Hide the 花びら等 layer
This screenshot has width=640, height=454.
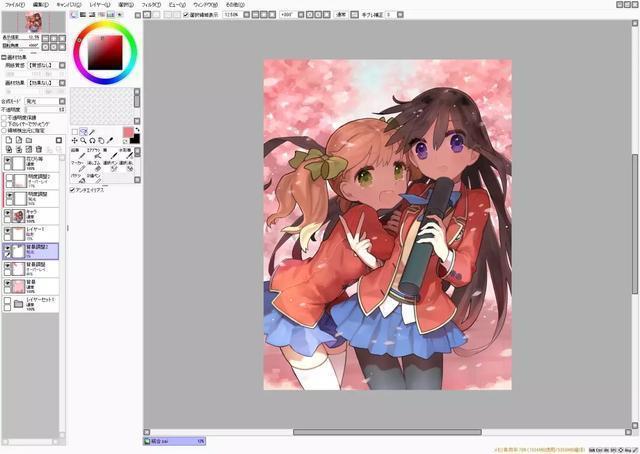(x=8, y=160)
